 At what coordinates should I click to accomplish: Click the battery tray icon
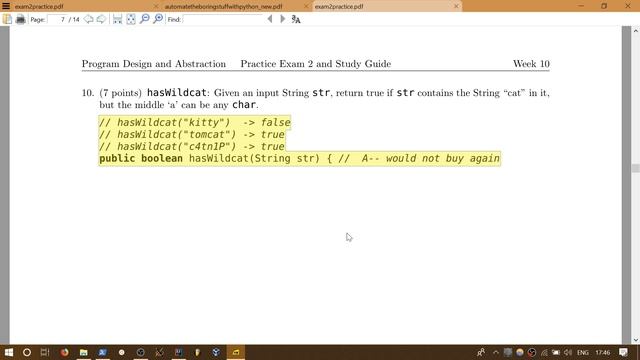pos(556,352)
